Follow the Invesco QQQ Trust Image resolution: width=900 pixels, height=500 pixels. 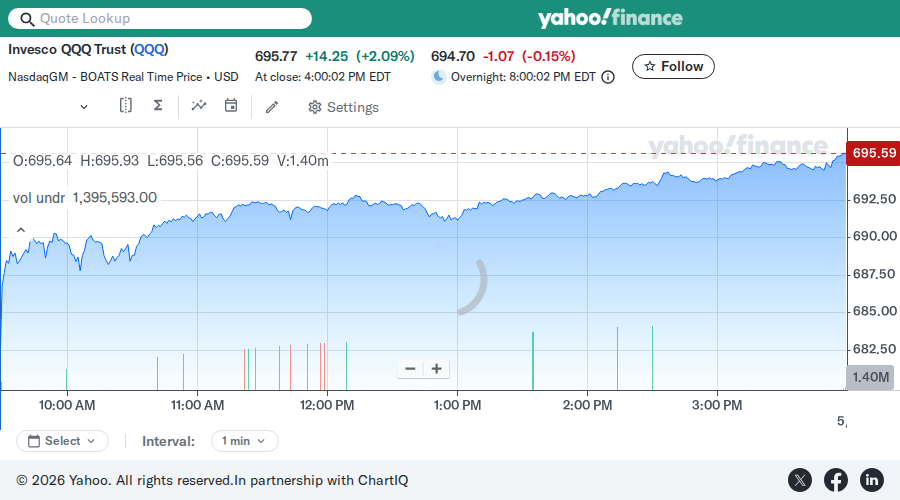[x=673, y=67]
